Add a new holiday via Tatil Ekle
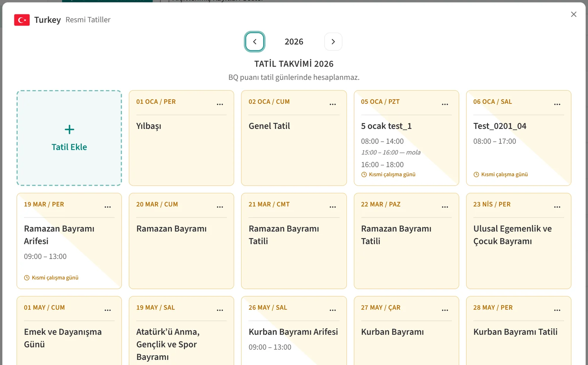This screenshot has height=365, width=588. coord(69,138)
